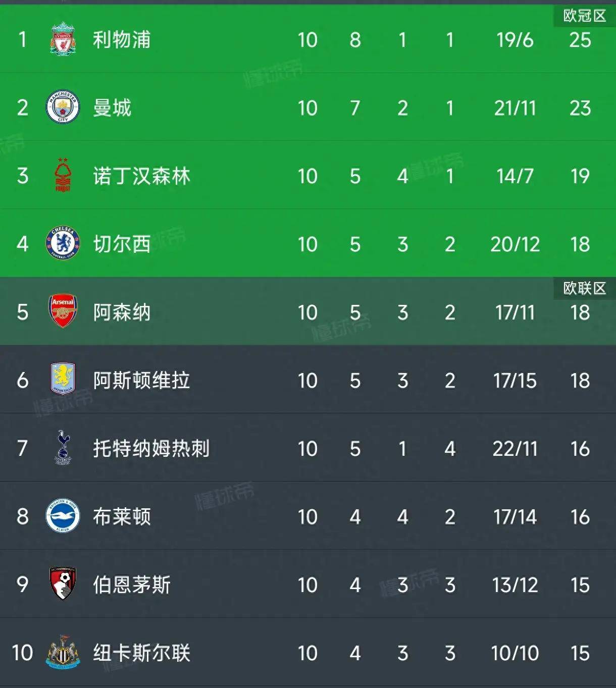The height and width of the screenshot is (688, 616).
Task: Open team name 利物浦
Action: coord(122,39)
